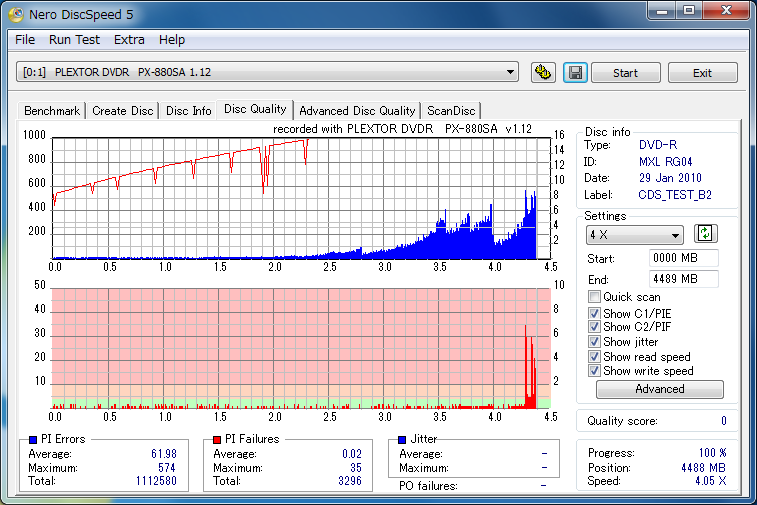Screen dimensions: 757x505
Task: Click the drive options icon beside the drive list
Action: pyautogui.click(x=543, y=73)
